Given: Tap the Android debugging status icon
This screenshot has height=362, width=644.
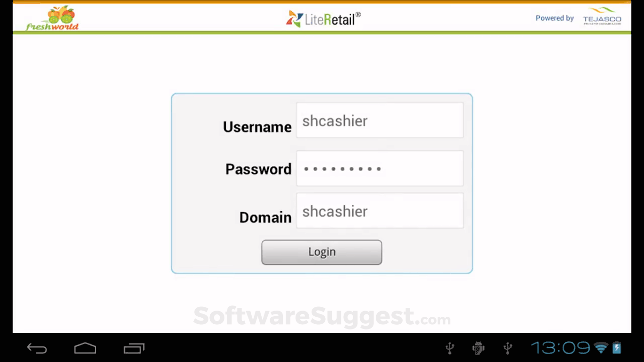Looking at the screenshot, I should 479,348.
